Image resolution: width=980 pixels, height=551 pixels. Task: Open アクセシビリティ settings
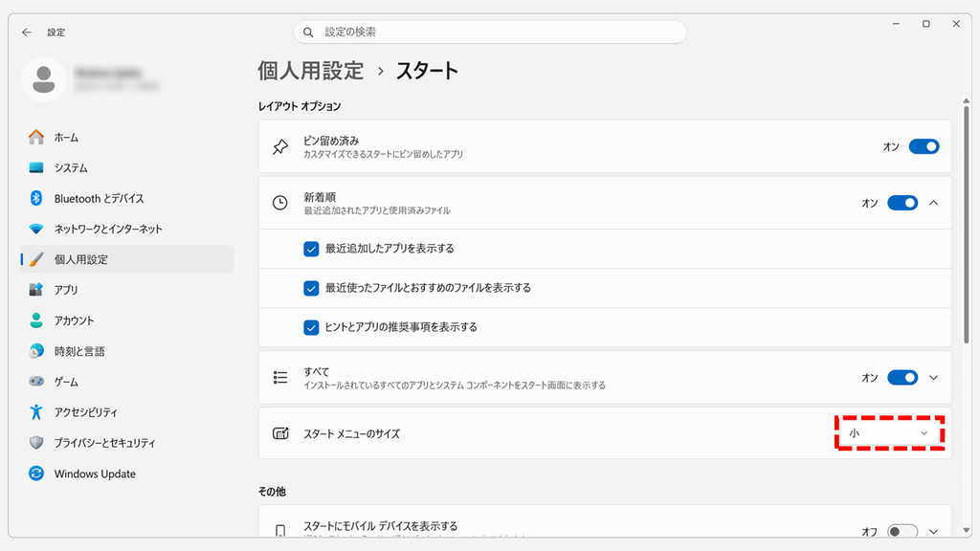click(127, 411)
